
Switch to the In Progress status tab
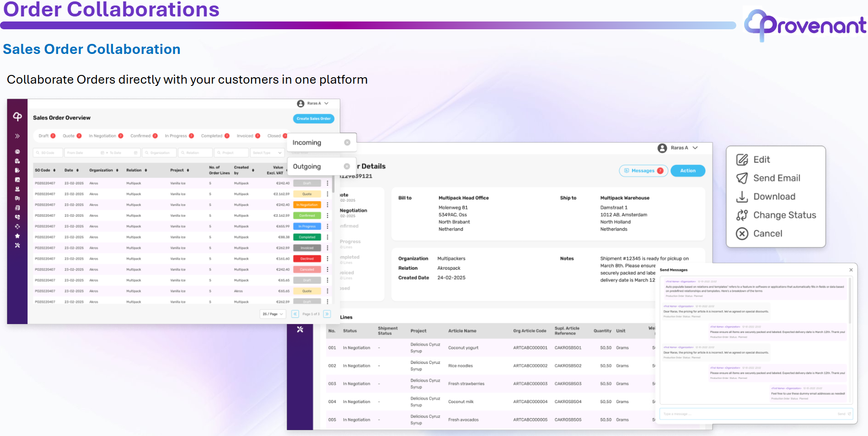pos(179,136)
